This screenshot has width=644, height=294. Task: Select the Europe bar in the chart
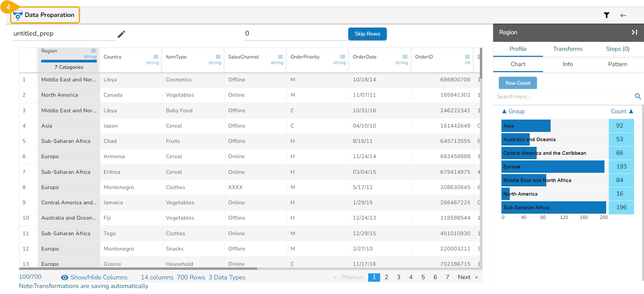tap(552, 167)
